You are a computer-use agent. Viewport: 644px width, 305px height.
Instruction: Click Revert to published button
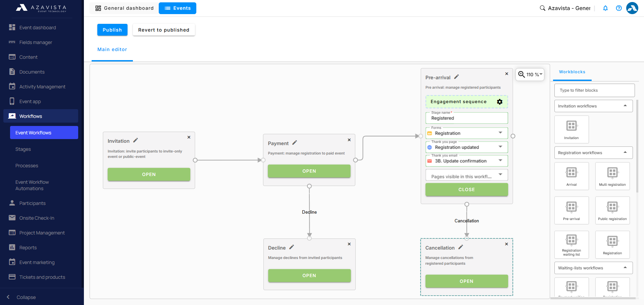(164, 30)
